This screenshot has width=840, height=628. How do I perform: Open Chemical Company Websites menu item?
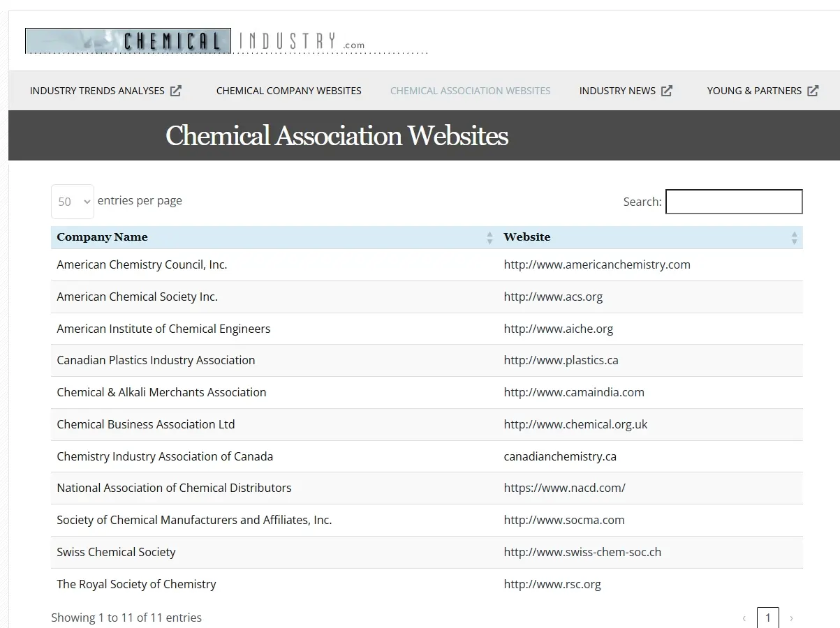click(x=288, y=91)
